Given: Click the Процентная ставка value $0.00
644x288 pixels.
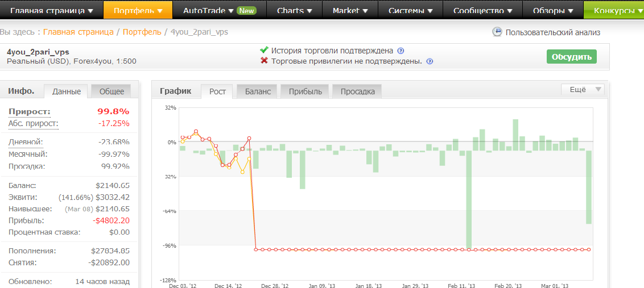Looking at the screenshot, I should click(118, 232).
